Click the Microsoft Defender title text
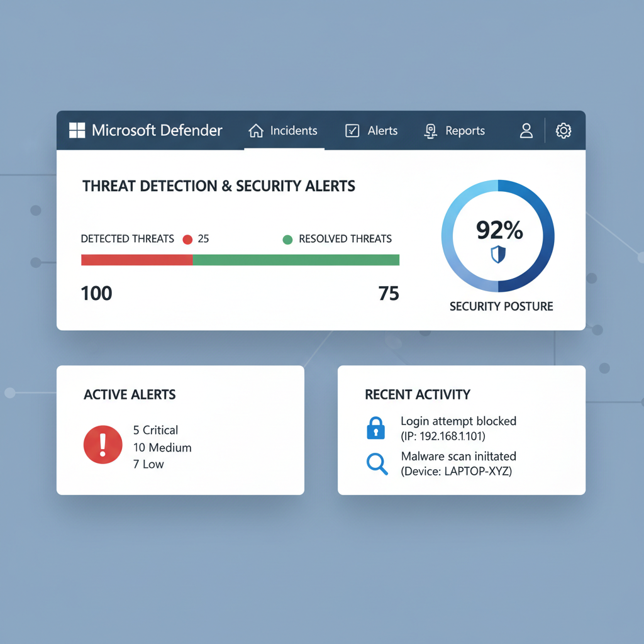644x644 pixels. (x=157, y=130)
